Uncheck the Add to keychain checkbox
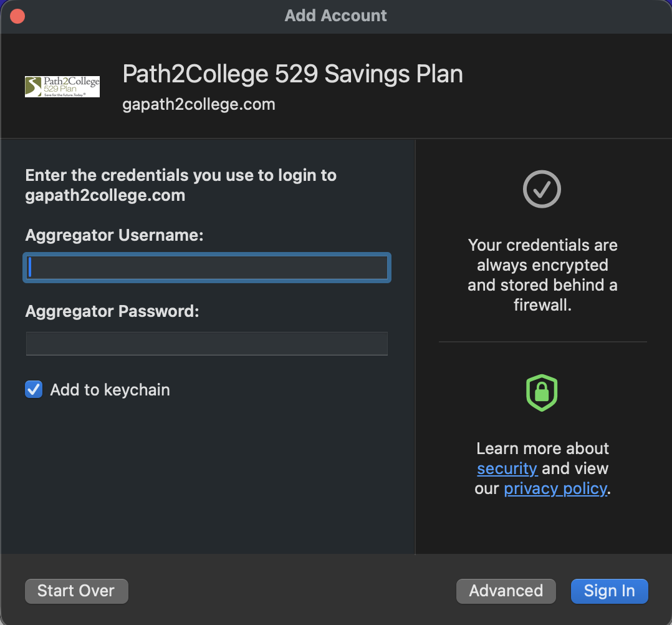The image size is (672, 625). click(x=34, y=390)
